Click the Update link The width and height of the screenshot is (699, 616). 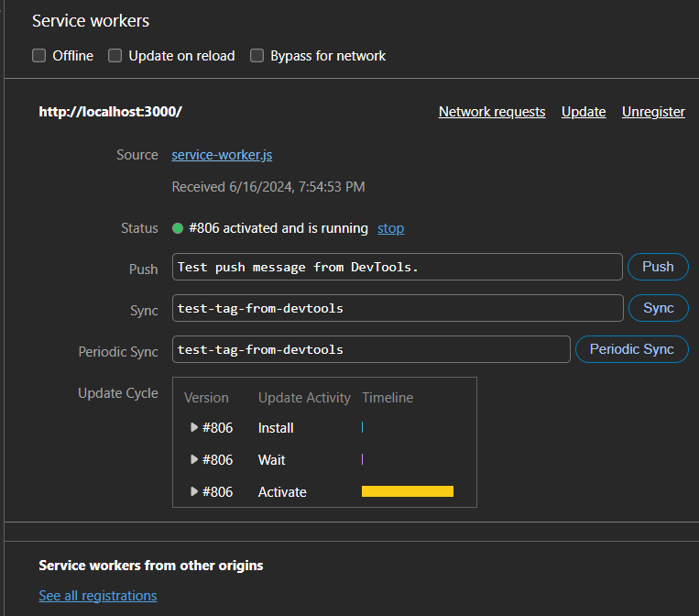point(584,112)
